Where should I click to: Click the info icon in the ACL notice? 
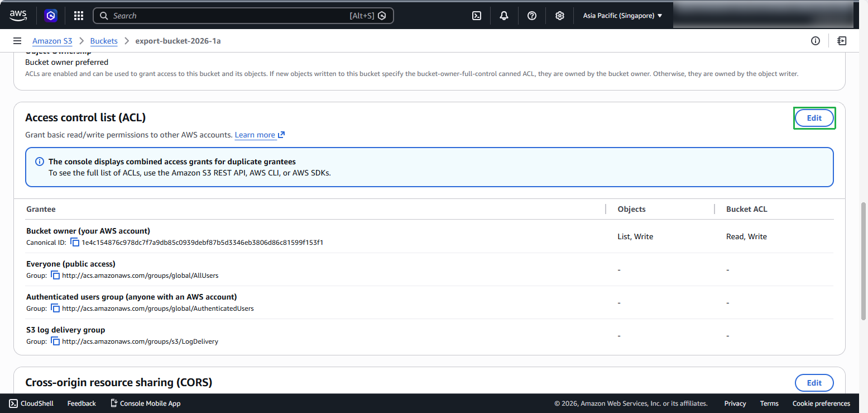(x=40, y=162)
